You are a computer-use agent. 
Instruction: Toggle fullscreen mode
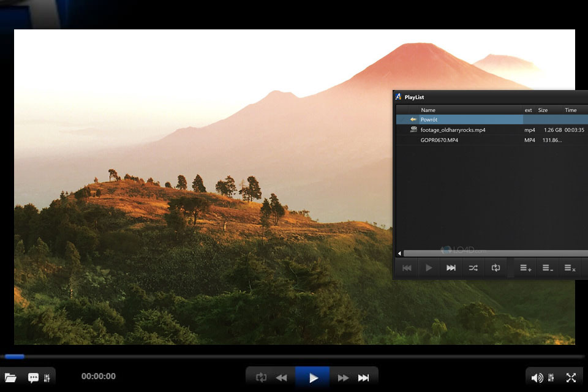pyautogui.click(x=571, y=377)
